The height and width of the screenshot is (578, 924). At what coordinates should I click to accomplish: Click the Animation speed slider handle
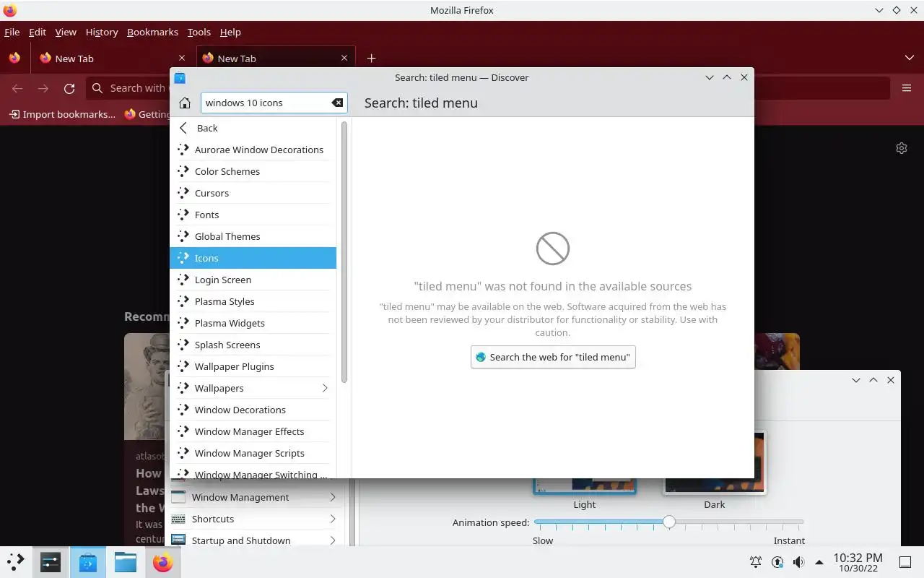pos(669,522)
